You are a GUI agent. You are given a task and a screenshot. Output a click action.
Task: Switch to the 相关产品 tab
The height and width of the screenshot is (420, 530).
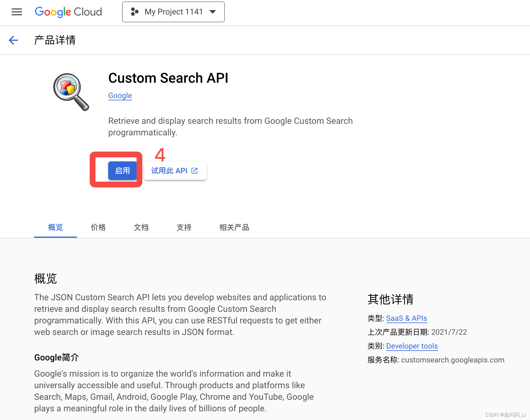(234, 227)
